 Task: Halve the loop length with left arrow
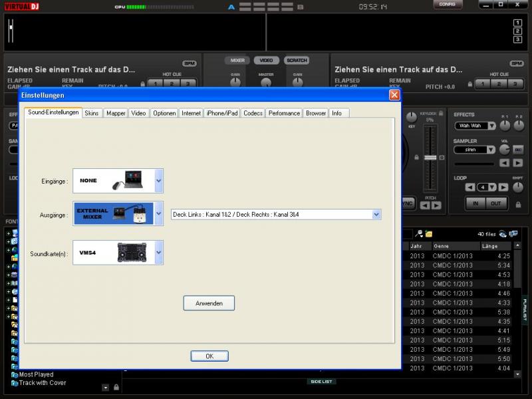[470, 188]
